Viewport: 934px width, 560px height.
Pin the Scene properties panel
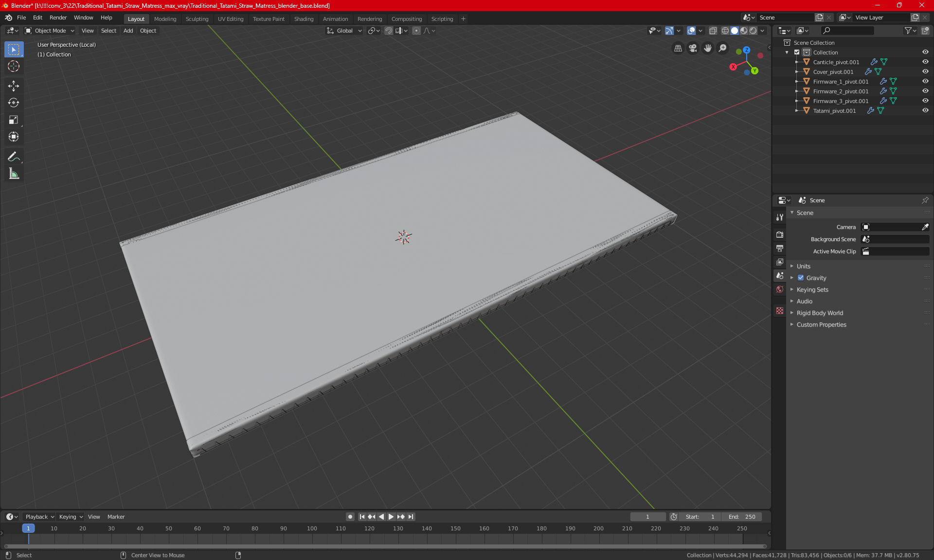click(x=925, y=200)
